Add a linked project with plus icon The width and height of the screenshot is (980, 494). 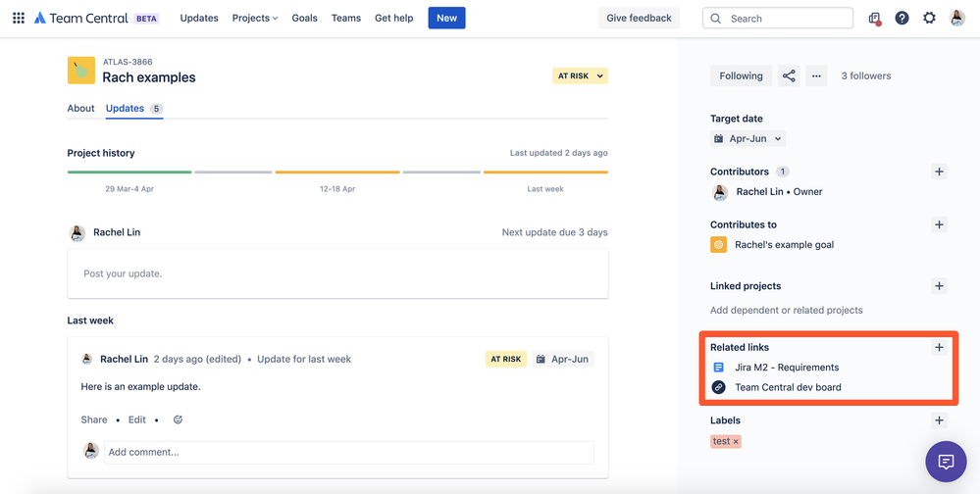point(939,286)
